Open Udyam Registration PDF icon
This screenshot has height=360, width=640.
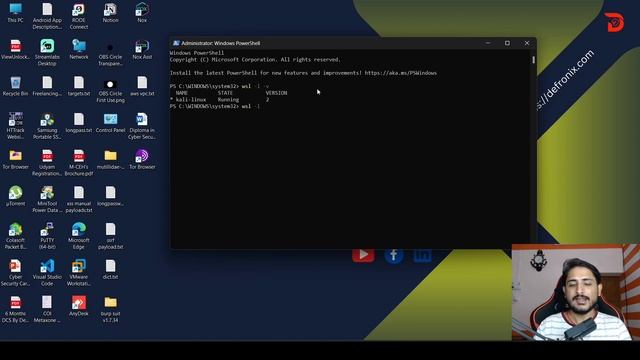coord(47,163)
